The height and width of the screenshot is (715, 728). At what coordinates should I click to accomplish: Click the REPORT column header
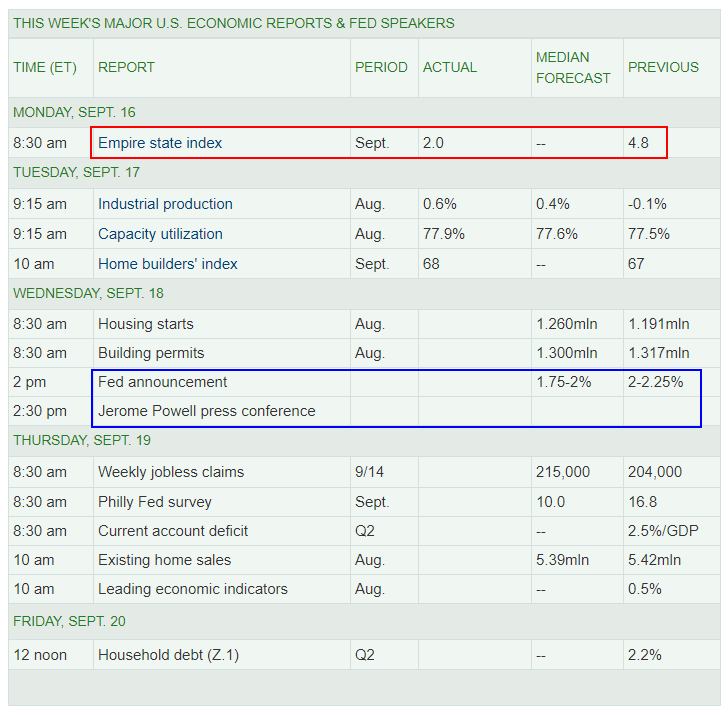(126, 67)
